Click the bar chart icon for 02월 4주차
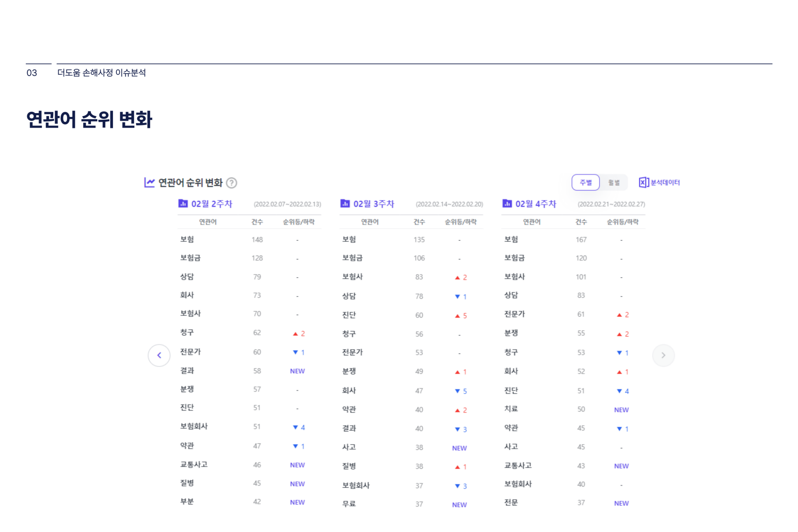Viewport: 798px width, 532px height. (507, 204)
